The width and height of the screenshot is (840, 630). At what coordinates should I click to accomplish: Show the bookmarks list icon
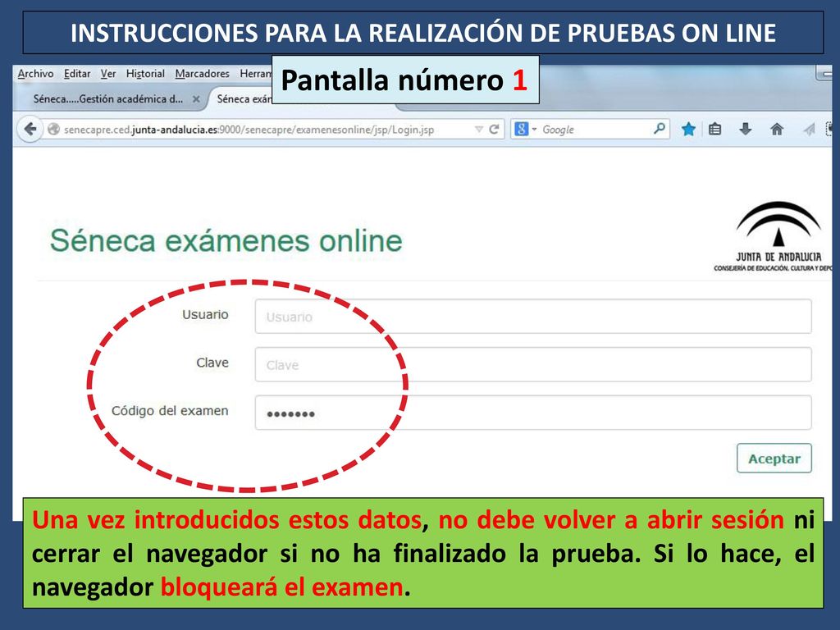714,129
